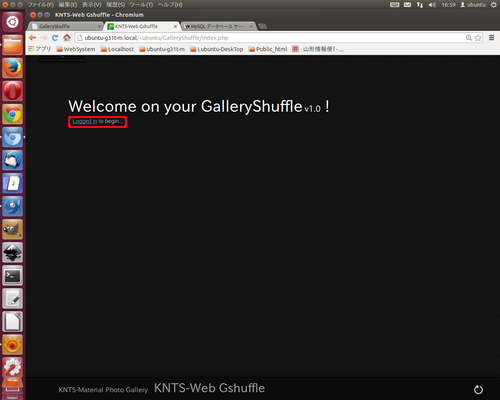
Task: Switch to Chromium in the launcher
Action: point(13,137)
